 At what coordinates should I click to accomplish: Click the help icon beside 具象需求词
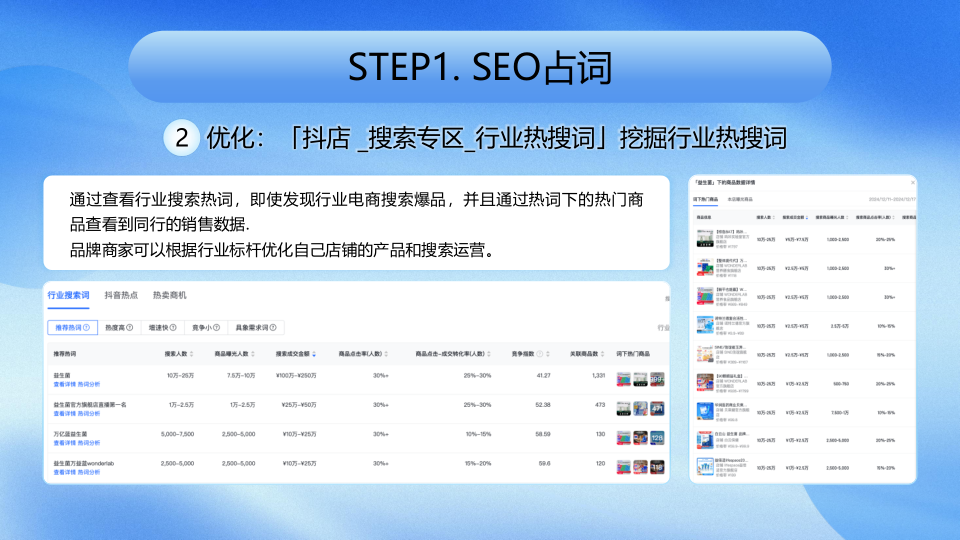point(273,328)
